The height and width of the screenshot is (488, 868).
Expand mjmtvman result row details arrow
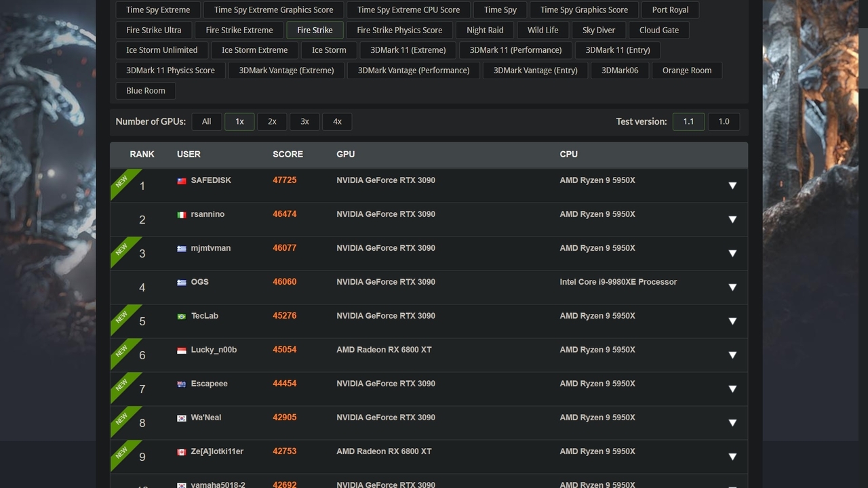coord(732,253)
